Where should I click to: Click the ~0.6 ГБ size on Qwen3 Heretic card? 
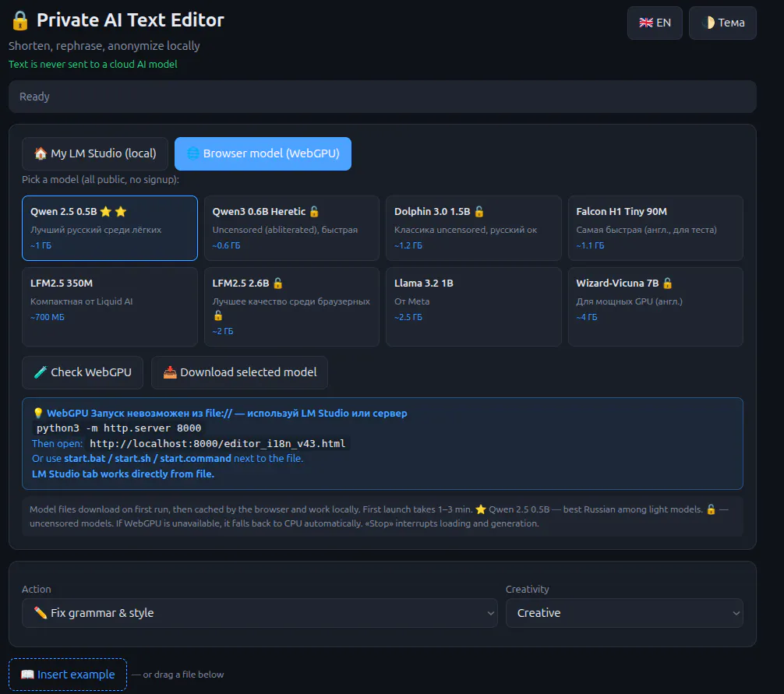227,245
